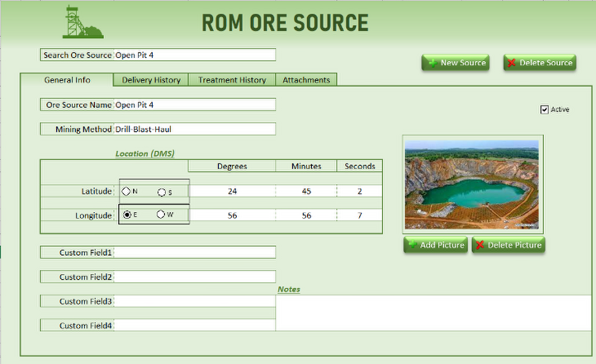Click the Custom Field3 input

tap(195, 301)
